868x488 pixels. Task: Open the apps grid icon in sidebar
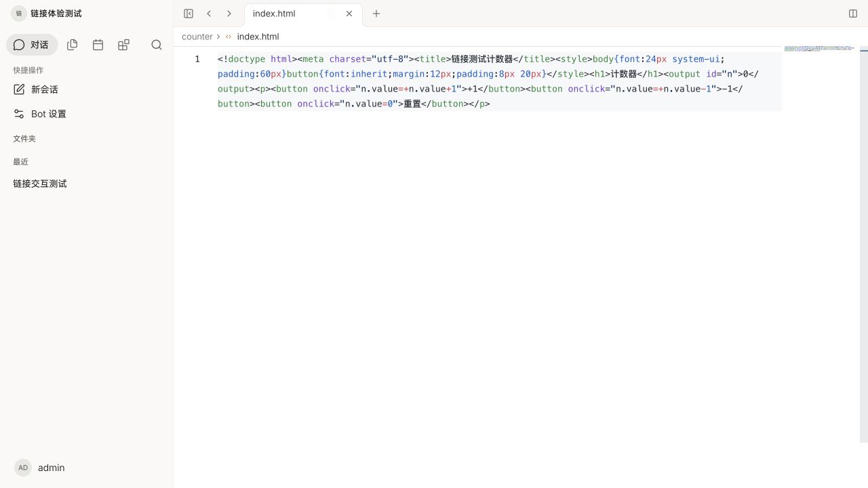(123, 45)
